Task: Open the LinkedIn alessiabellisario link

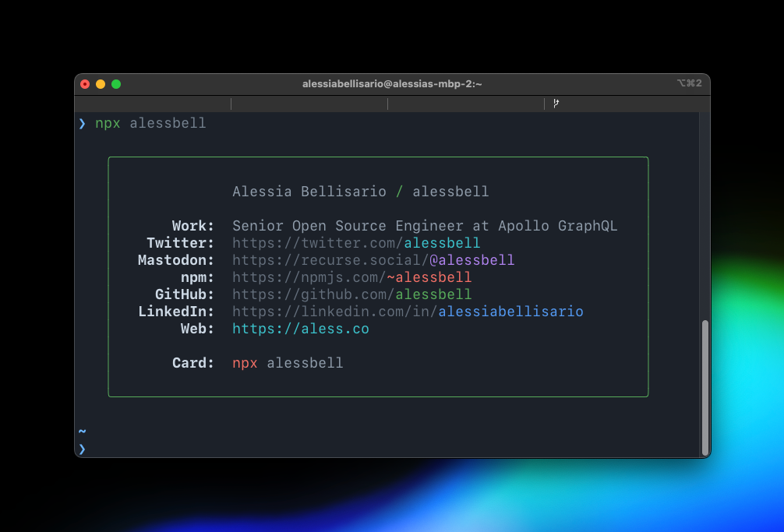Action: [408, 312]
